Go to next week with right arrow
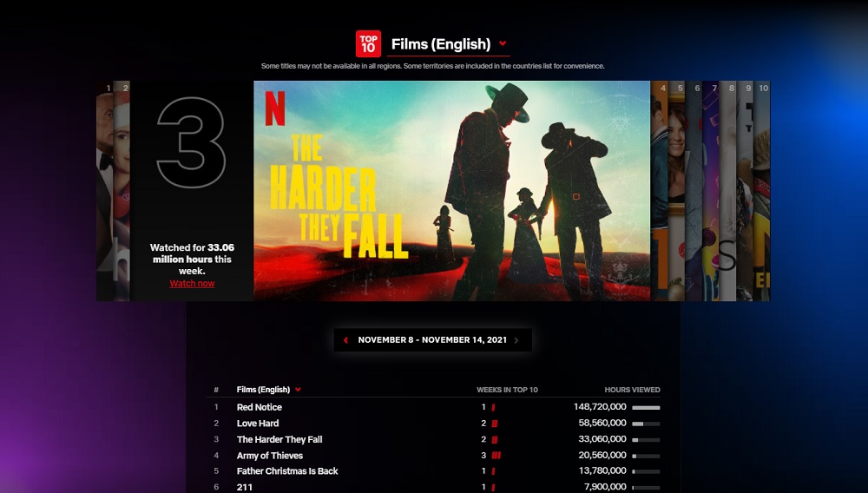 tap(516, 340)
